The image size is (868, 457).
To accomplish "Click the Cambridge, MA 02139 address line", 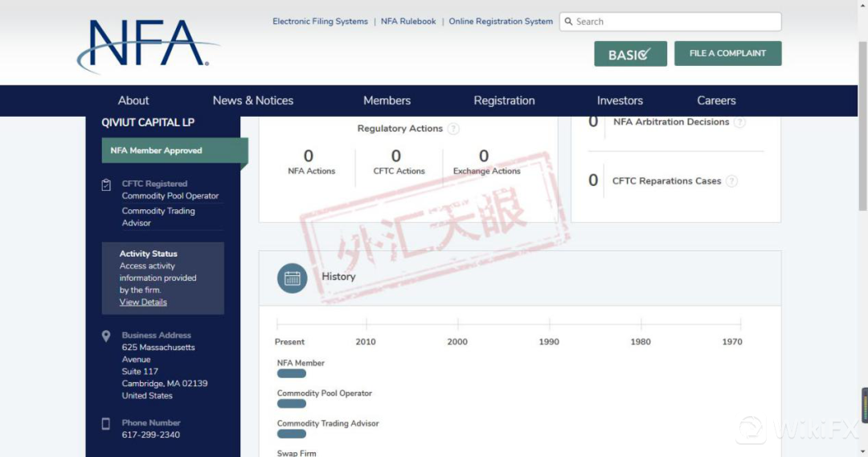I will point(165,383).
